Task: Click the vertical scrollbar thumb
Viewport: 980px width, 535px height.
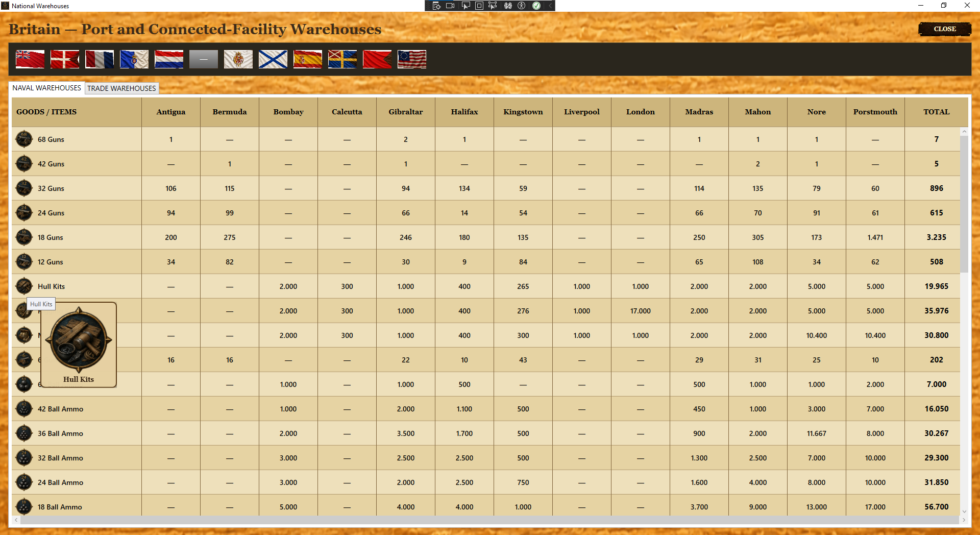Action: click(964, 204)
